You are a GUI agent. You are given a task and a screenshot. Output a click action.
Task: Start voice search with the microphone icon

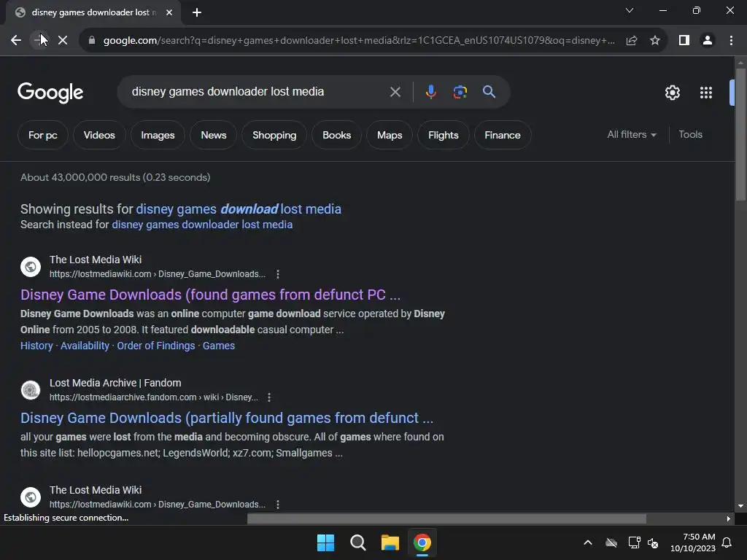430,92
